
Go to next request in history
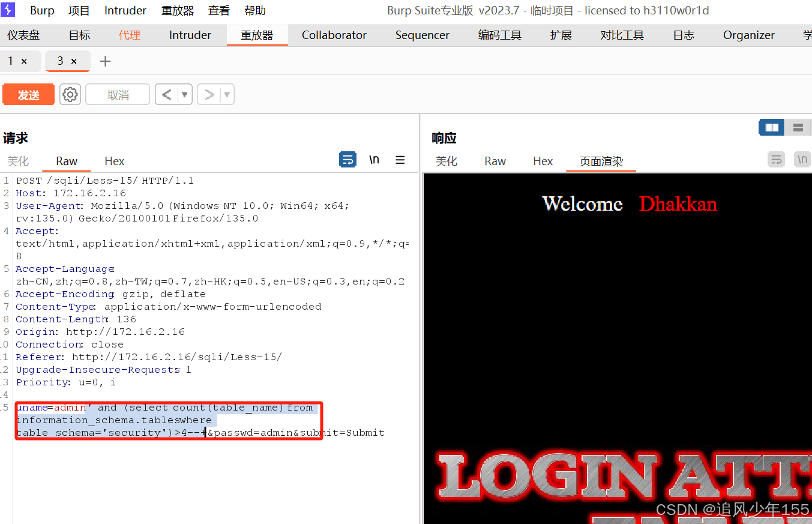[209, 95]
